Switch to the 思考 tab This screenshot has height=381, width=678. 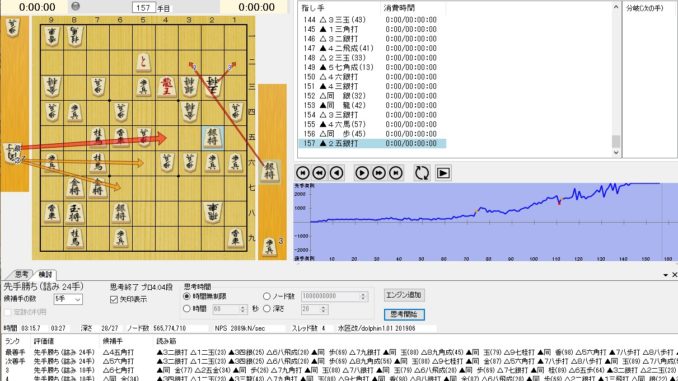[x=21, y=274]
